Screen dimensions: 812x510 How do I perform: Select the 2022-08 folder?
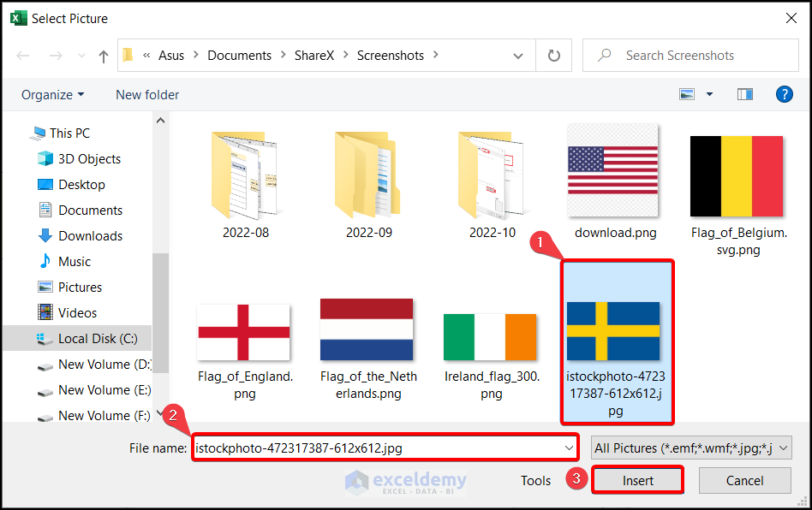tap(246, 184)
